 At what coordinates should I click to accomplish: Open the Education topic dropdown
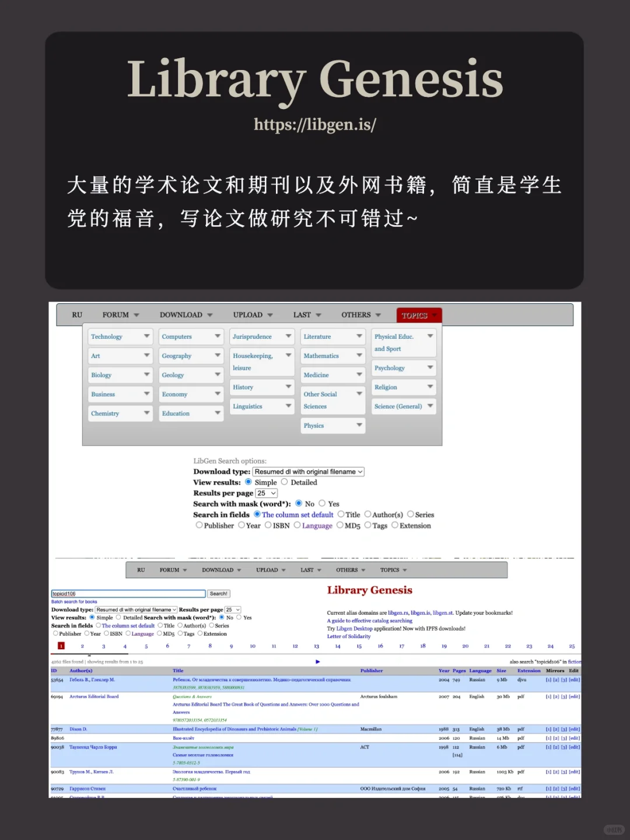point(191,414)
